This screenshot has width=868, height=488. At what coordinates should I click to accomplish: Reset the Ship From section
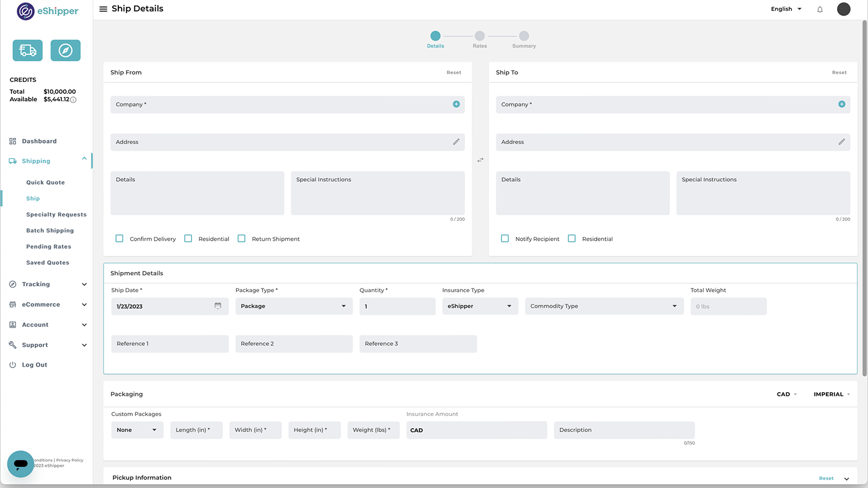click(x=454, y=73)
